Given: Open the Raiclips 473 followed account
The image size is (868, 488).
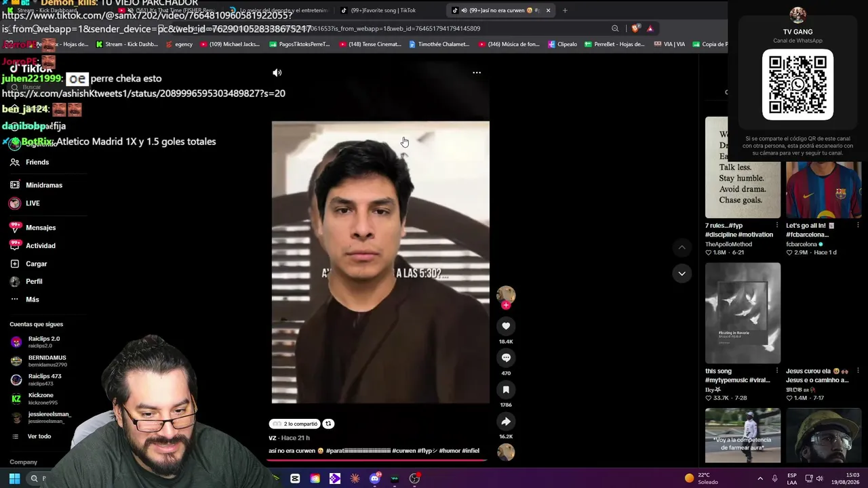Looking at the screenshot, I should (37, 380).
